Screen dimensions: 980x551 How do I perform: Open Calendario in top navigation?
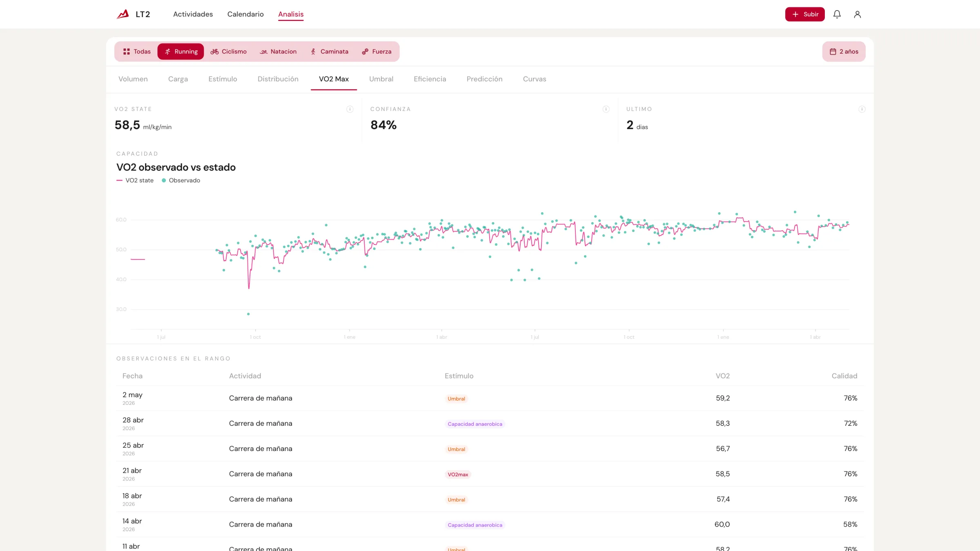point(245,14)
